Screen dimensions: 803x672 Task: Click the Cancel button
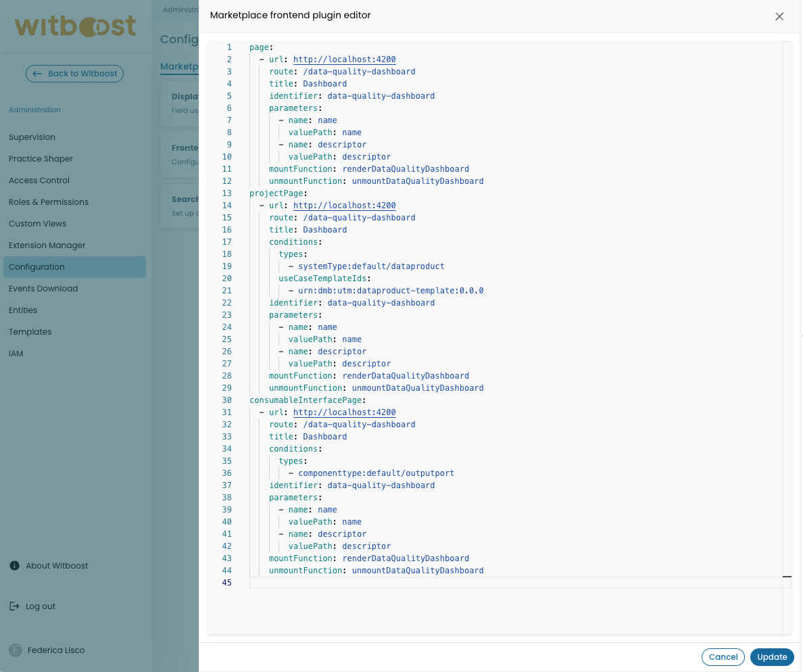(x=723, y=656)
